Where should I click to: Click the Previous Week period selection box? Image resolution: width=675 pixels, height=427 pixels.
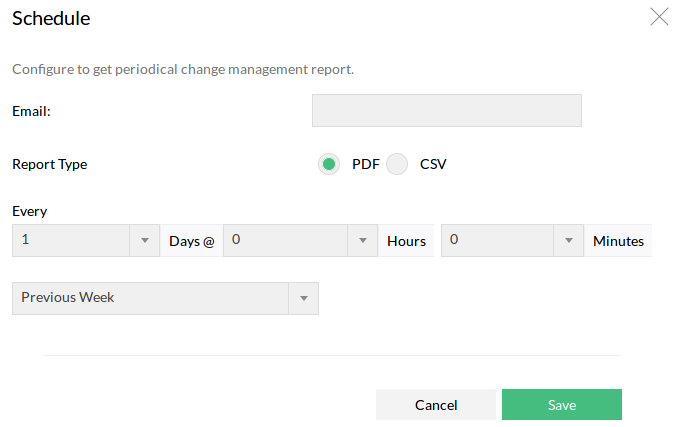click(x=150, y=298)
